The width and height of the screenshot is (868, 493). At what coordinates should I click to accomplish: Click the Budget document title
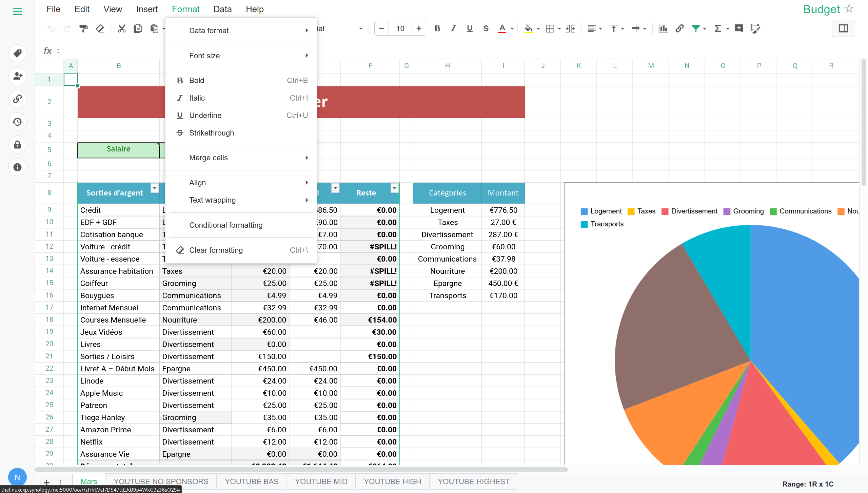[821, 9]
